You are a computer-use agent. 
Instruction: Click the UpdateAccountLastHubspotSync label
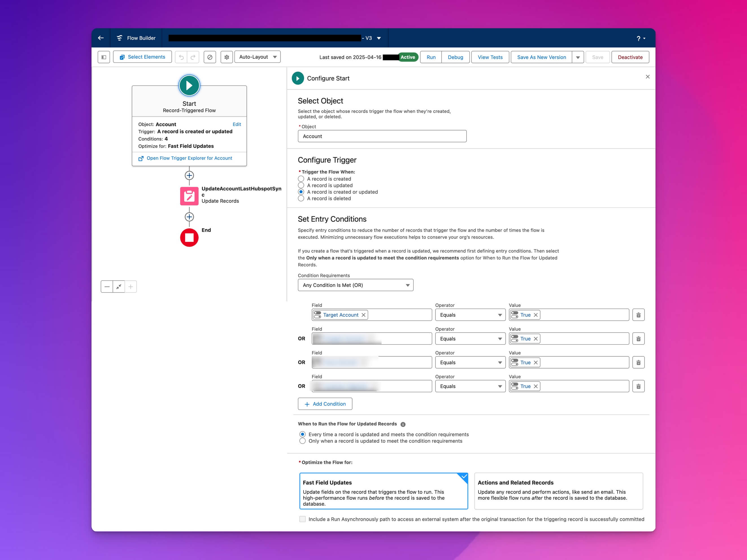click(241, 191)
